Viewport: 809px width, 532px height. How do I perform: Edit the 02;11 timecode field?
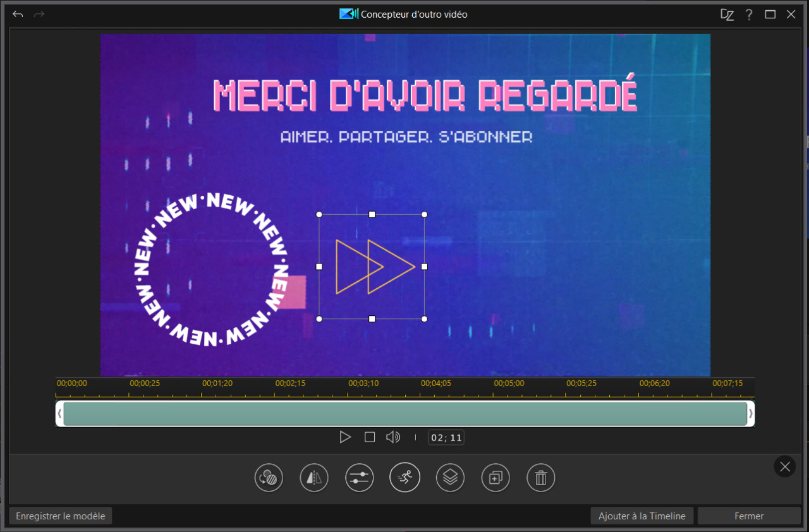pyautogui.click(x=446, y=437)
